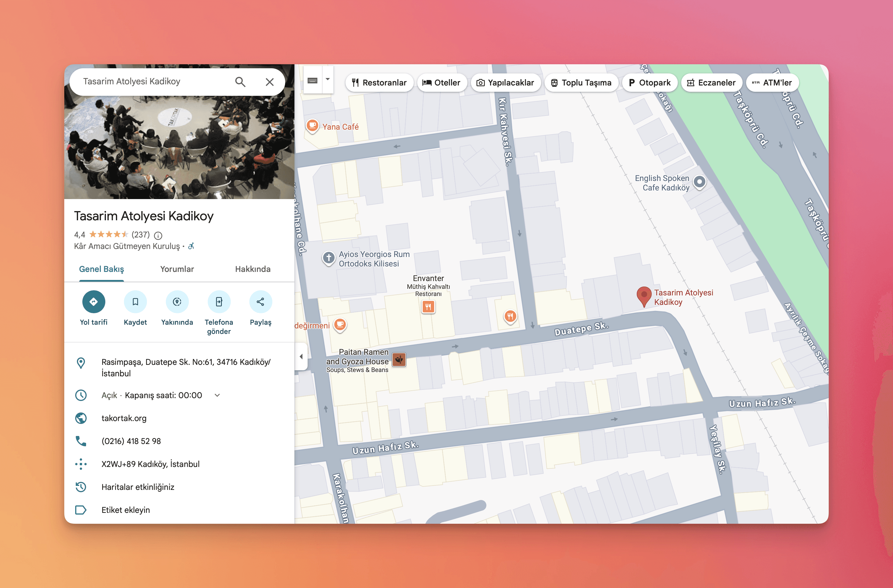Click the Tasarim Atolyesi red pin
893x588 pixels.
click(644, 295)
